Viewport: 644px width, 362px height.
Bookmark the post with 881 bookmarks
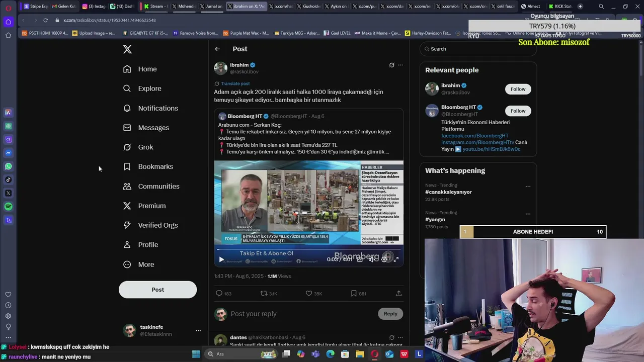click(354, 293)
